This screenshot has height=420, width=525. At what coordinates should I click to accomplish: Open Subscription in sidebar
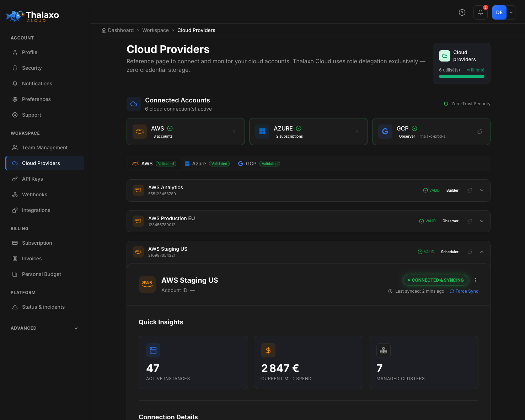[44, 243]
